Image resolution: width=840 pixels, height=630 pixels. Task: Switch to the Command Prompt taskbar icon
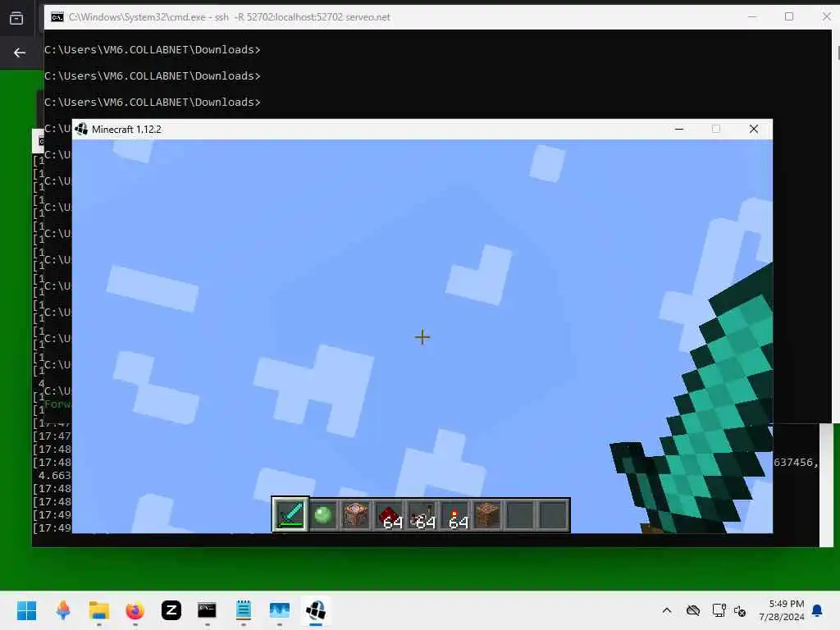(208, 610)
